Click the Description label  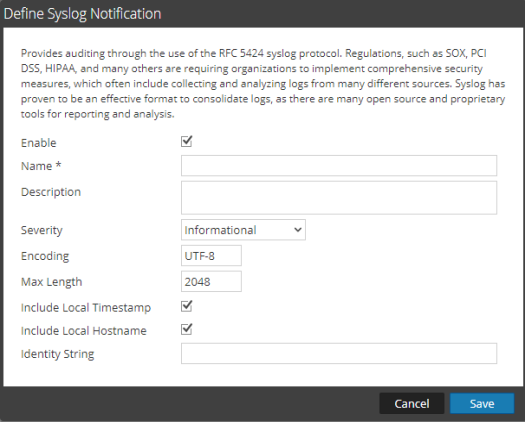(x=51, y=192)
